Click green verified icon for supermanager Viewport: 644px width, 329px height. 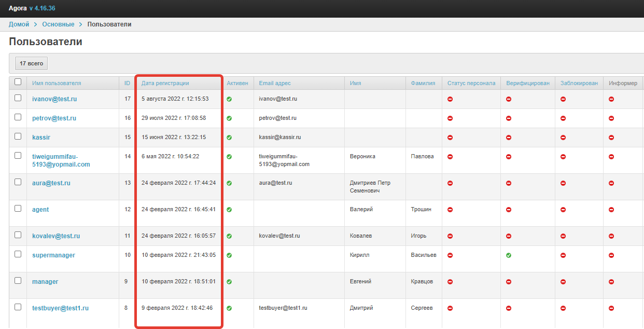[509, 255]
